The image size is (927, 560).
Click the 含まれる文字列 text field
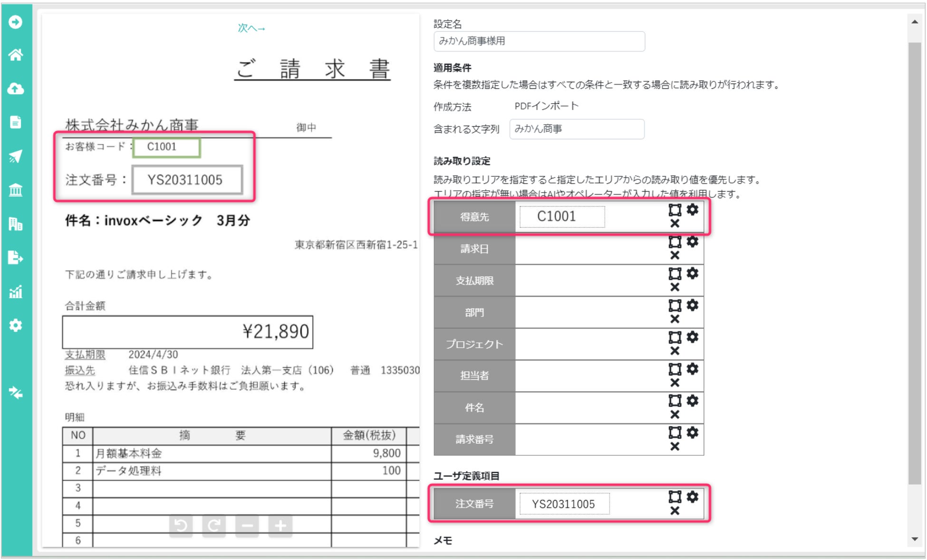[577, 129]
